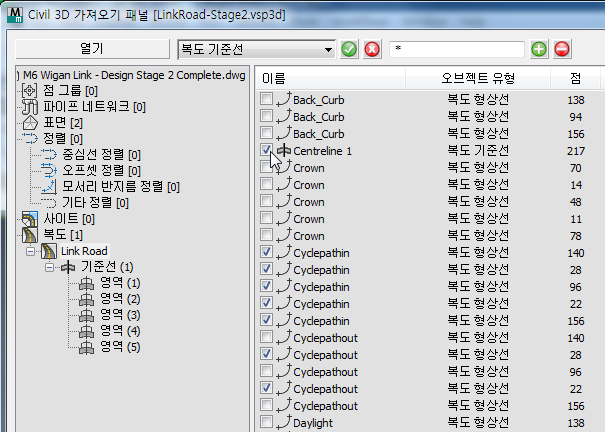Image resolution: width=605 pixels, height=432 pixels.
Task: Collapse the Link Road tree node
Action: 30,251
